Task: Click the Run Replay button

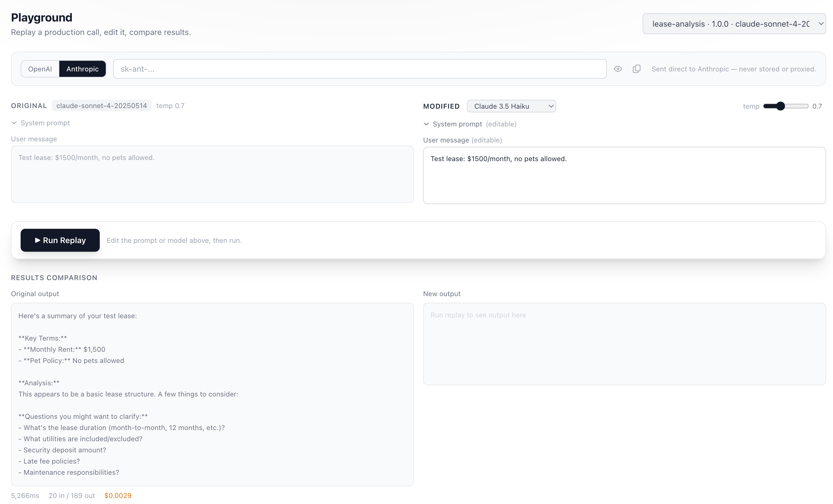Action: click(60, 240)
